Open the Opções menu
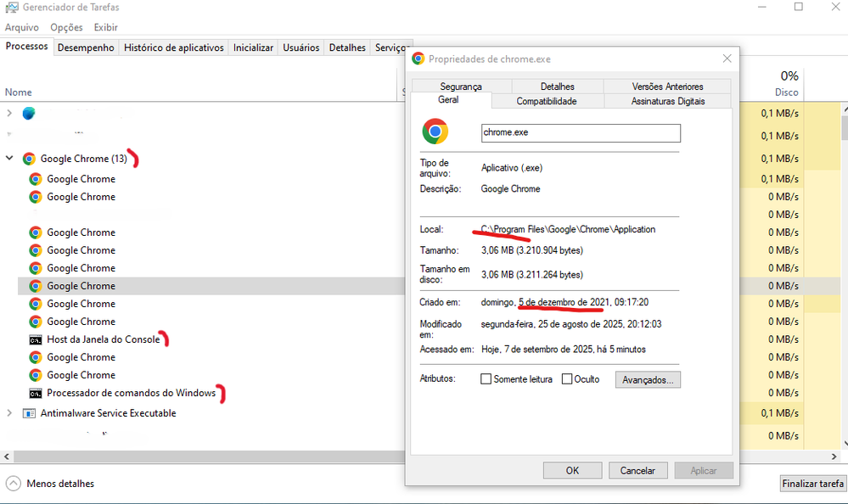 pyautogui.click(x=66, y=27)
